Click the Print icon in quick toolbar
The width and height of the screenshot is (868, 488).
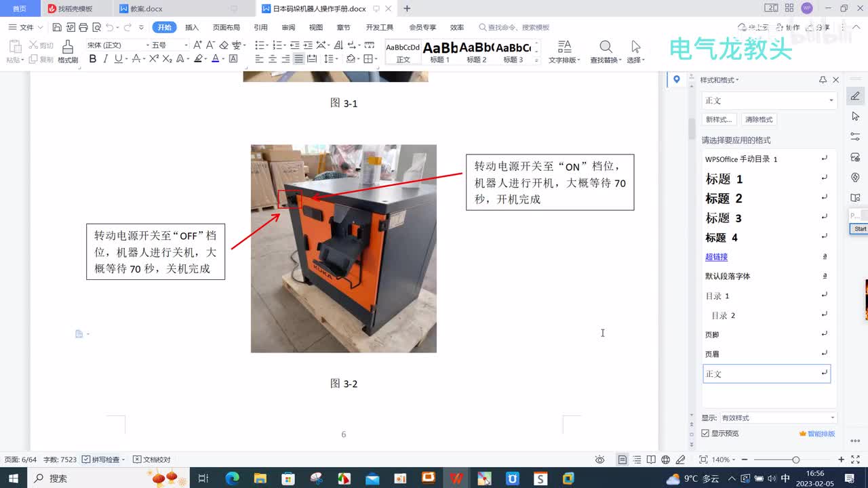(83, 27)
